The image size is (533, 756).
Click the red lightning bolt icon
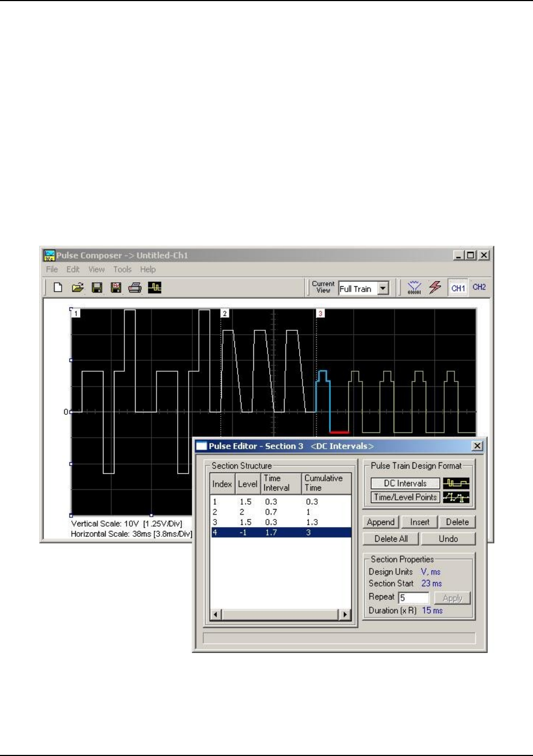pyautogui.click(x=434, y=288)
